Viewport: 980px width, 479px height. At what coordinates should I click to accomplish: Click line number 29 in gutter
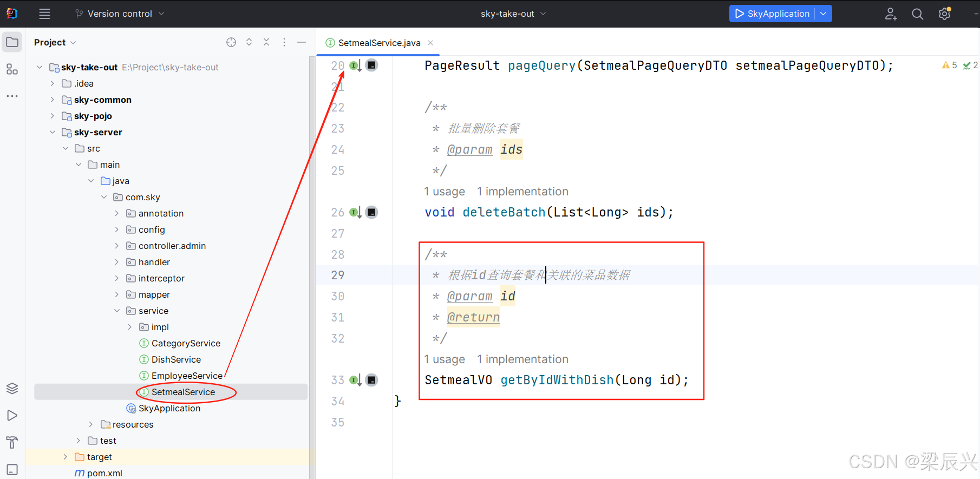click(x=337, y=275)
